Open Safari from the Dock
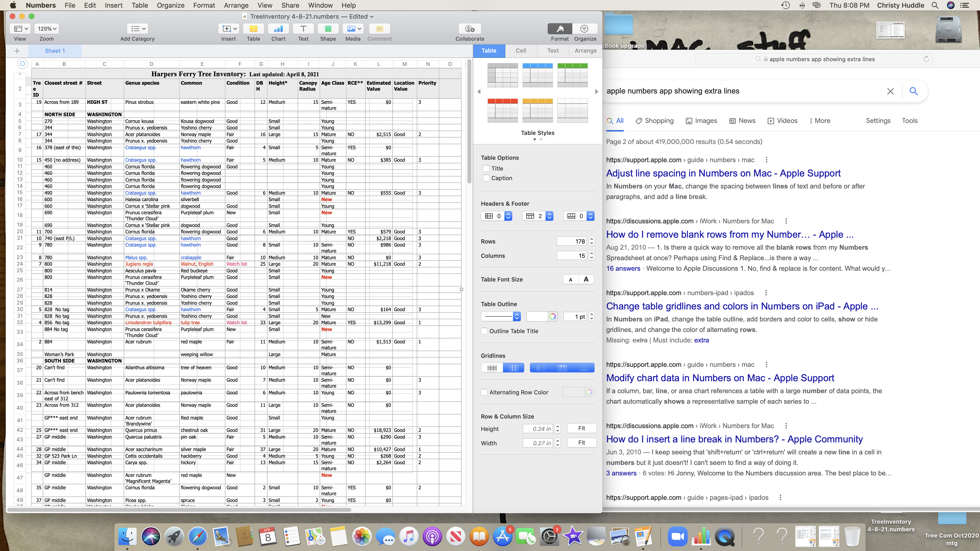This screenshot has height=551, width=980. tap(198, 537)
